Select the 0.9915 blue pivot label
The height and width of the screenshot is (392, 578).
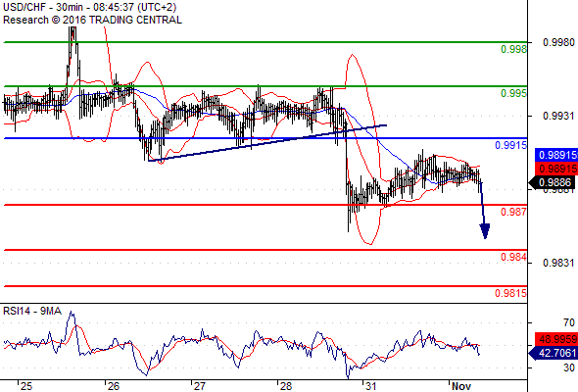[510, 145]
